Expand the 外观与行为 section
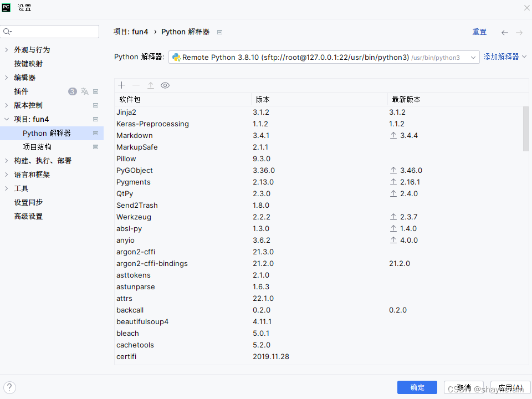Image resolution: width=532 pixels, height=399 pixels. [7, 49]
